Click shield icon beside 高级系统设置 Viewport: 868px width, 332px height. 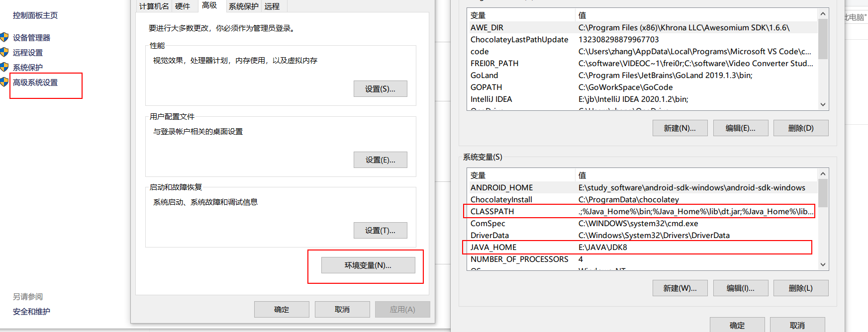click(x=4, y=82)
